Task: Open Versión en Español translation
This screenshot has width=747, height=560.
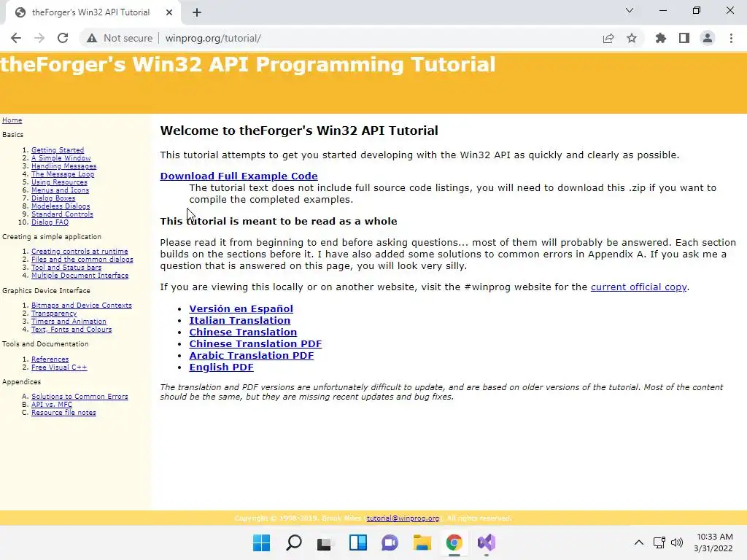Action: click(x=241, y=309)
